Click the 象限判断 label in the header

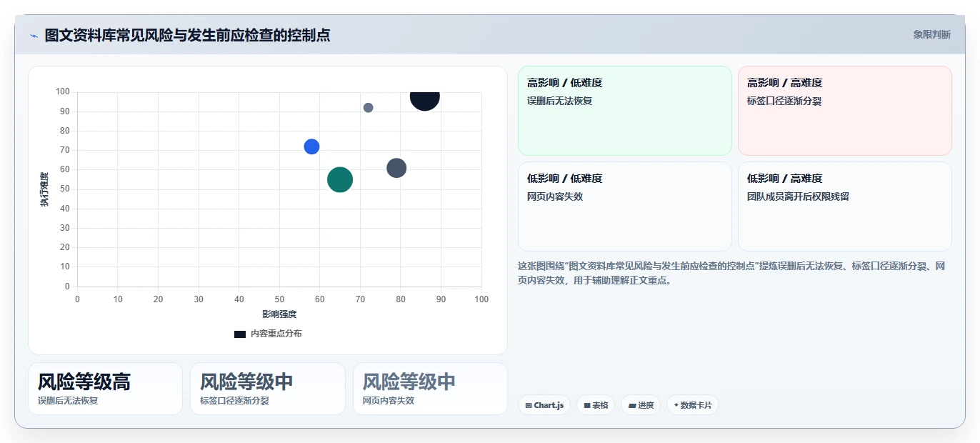pos(931,34)
